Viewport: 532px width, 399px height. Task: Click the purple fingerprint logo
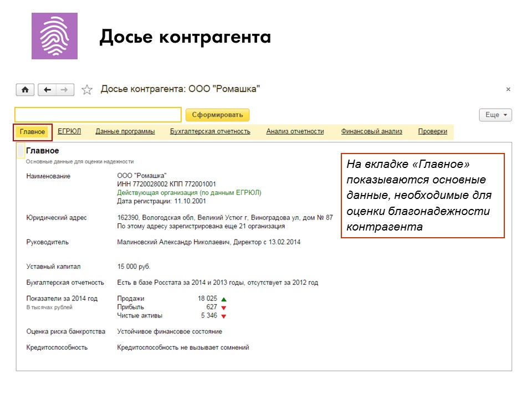pos(55,36)
